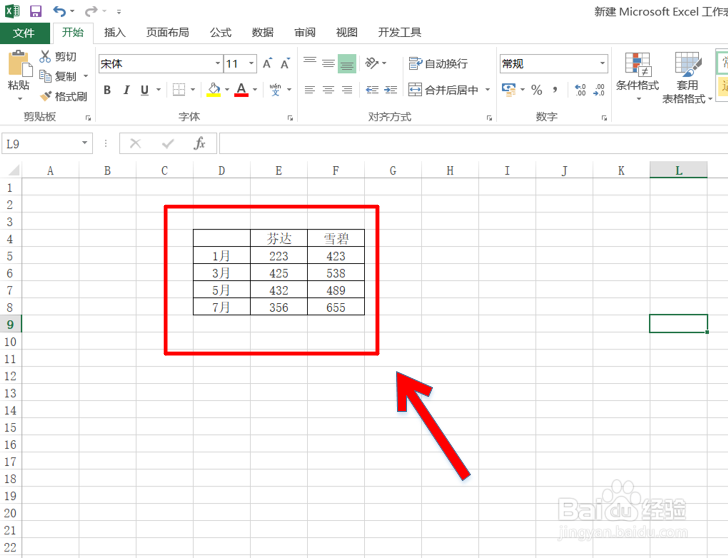Increase font size with large A
Image resolution: width=728 pixels, height=558 pixels.
coord(267,63)
